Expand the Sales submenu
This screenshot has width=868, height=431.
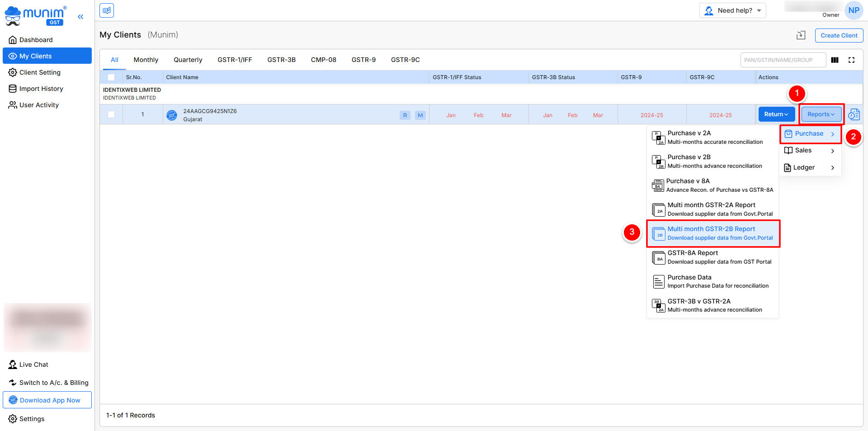tap(810, 151)
